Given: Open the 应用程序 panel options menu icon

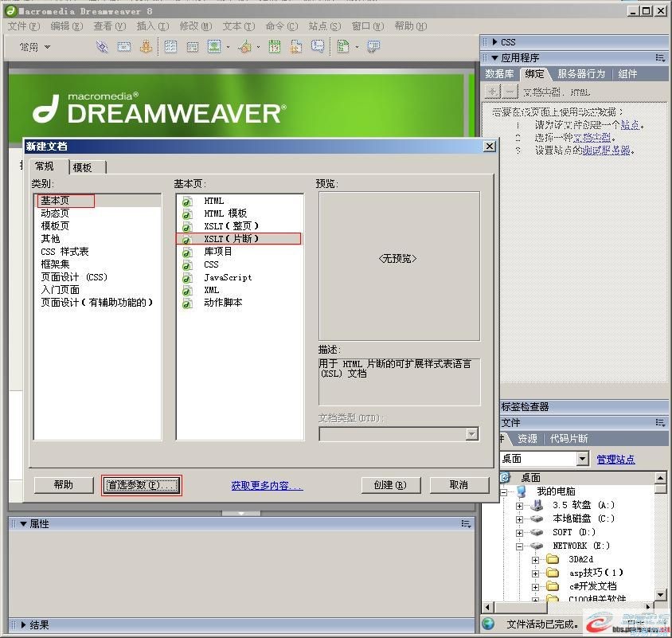Looking at the screenshot, I should pyautogui.click(x=660, y=57).
